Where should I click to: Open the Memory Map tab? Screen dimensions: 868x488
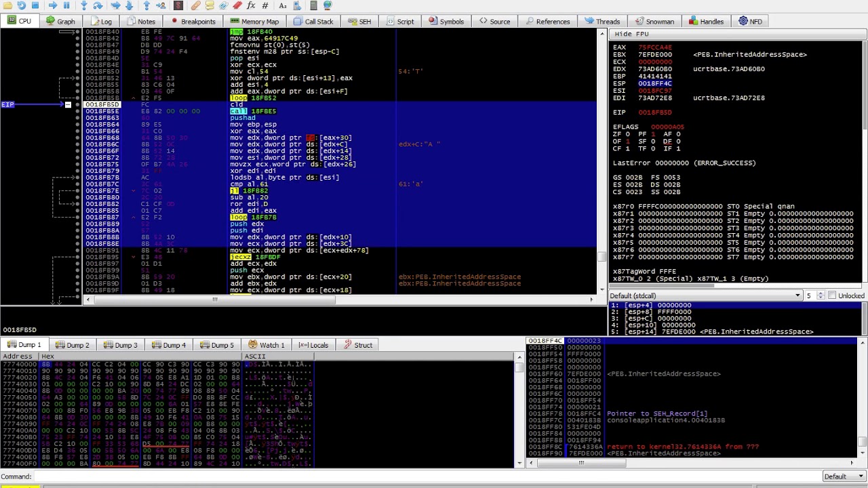(x=254, y=21)
